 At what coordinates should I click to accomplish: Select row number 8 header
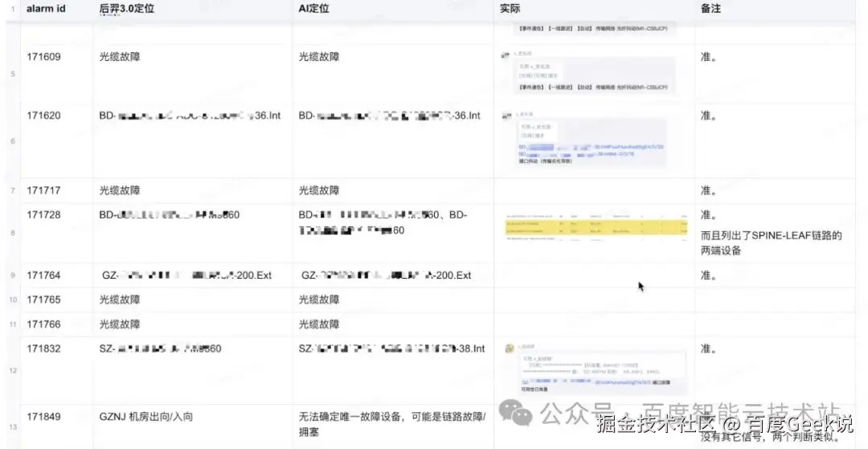click(13, 233)
